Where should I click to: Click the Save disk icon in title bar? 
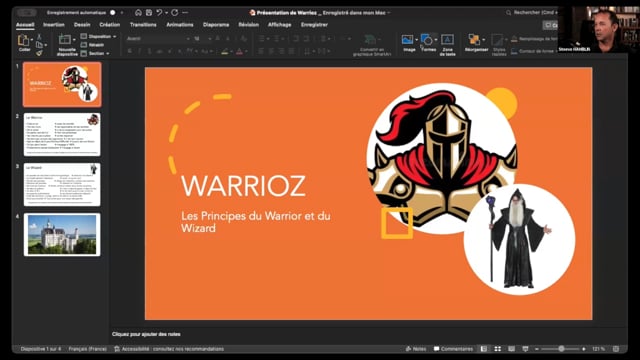pyautogui.click(x=149, y=13)
